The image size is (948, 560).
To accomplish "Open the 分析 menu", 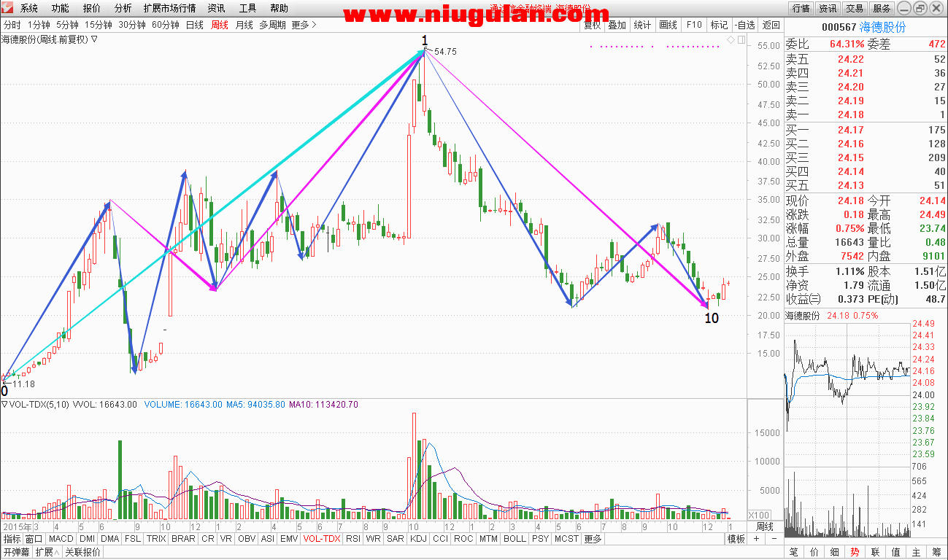I will [x=123, y=8].
